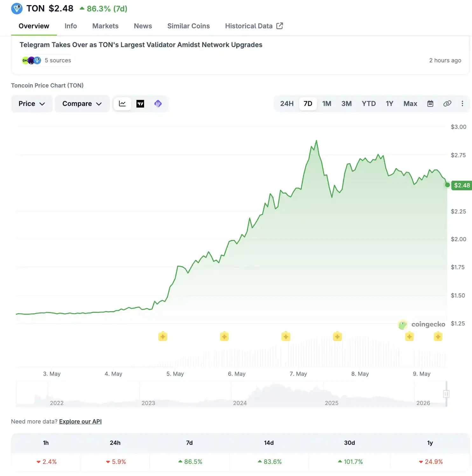Switch to TradingView chart icon
The width and height of the screenshot is (472, 476).
coord(140,104)
